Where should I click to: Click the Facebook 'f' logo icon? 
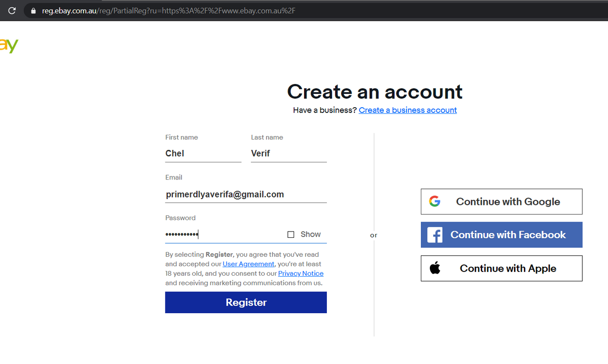435,235
